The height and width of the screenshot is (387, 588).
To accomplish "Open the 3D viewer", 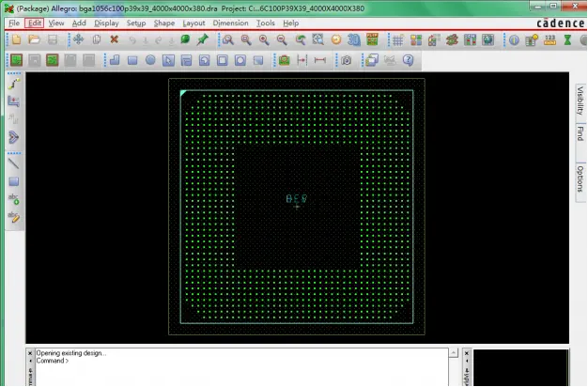I will coord(354,39).
